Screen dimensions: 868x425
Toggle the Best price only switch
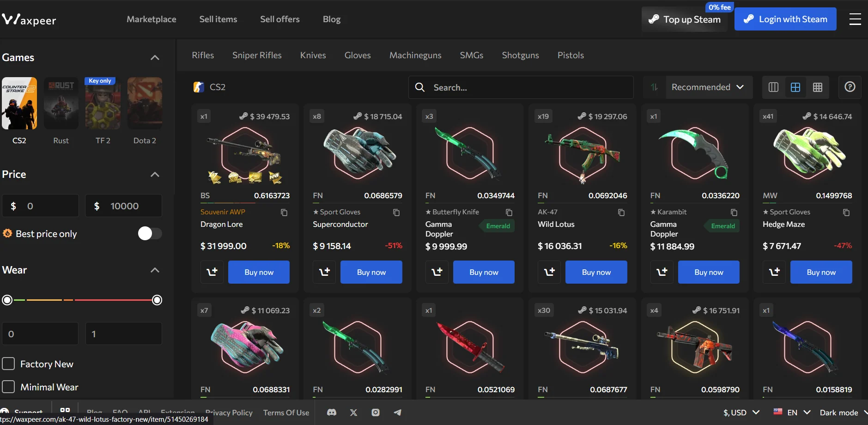pos(150,234)
